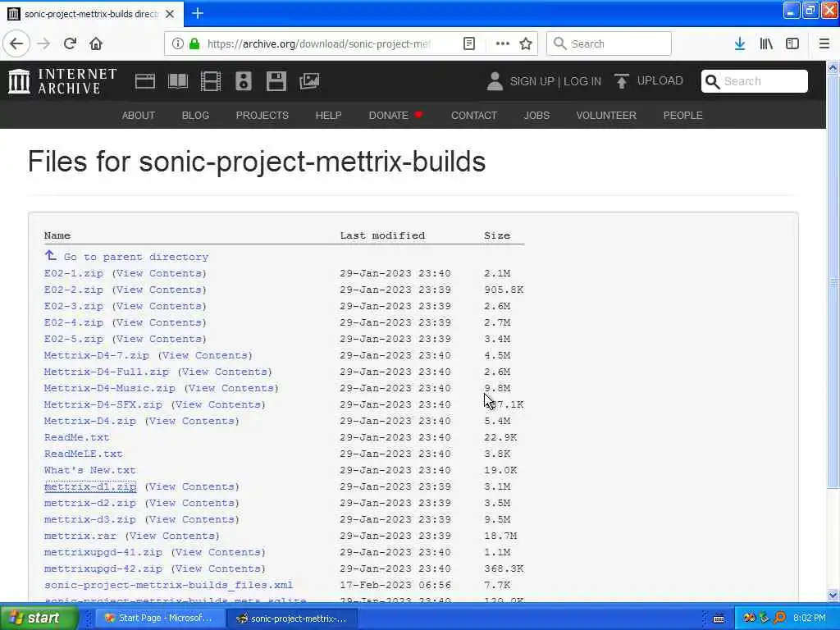The height and width of the screenshot is (630, 840).
Task: Toggle the sidebar icon in toolbar
Action: [x=792, y=43]
